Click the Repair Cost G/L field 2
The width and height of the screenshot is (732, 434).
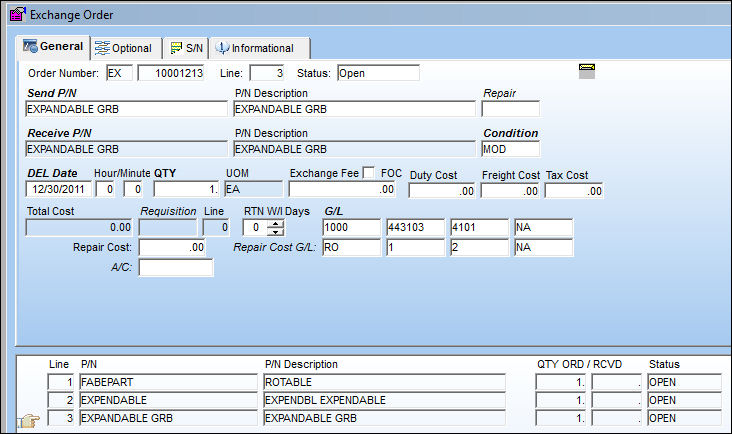pos(479,247)
